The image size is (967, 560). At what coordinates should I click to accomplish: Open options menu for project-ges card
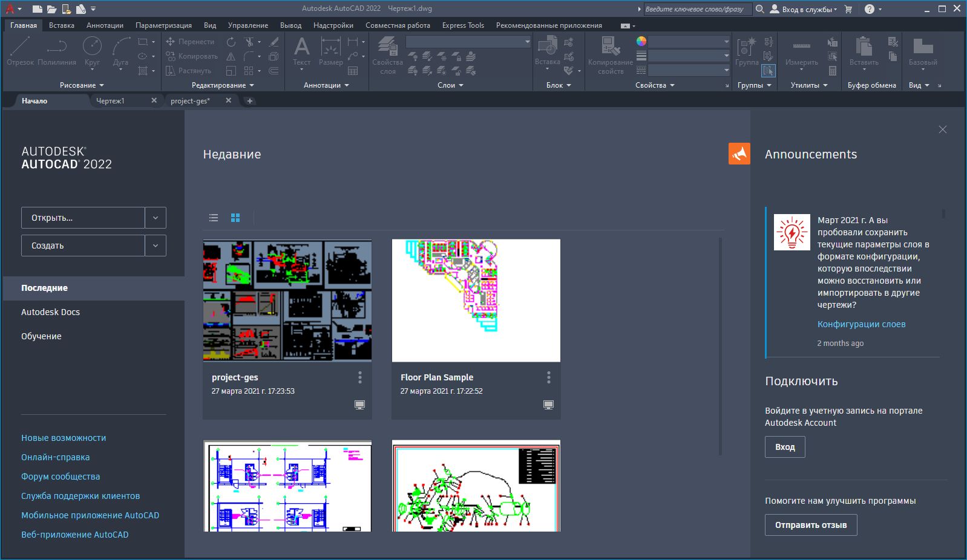(x=360, y=377)
